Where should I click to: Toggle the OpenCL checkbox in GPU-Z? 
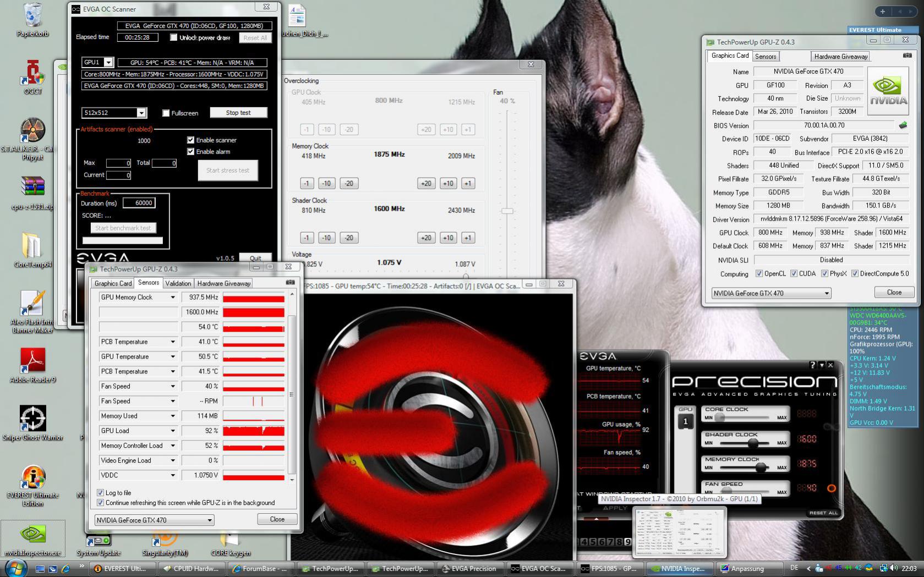click(x=759, y=273)
